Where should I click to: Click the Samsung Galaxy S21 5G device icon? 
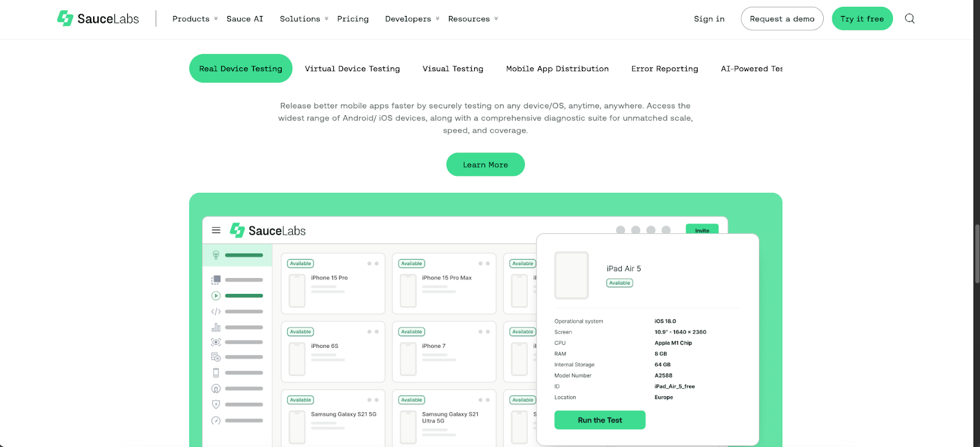click(x=297, y=427)
